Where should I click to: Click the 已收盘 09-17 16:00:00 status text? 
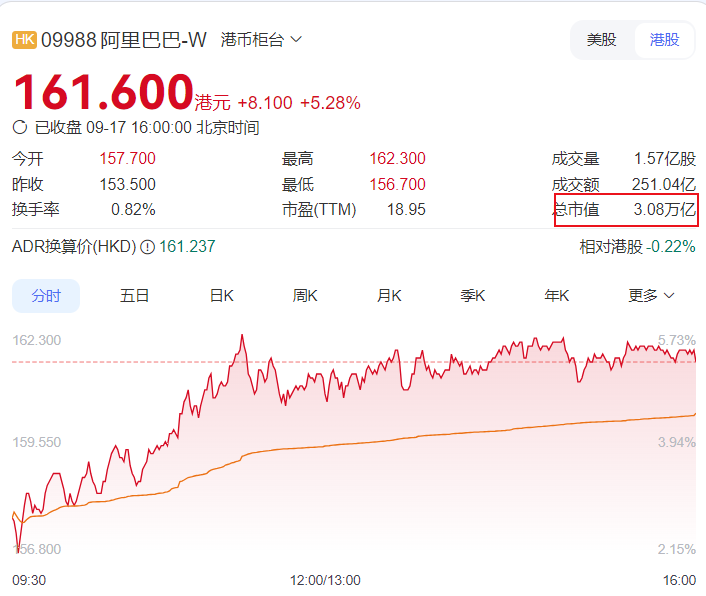[147, 127]
